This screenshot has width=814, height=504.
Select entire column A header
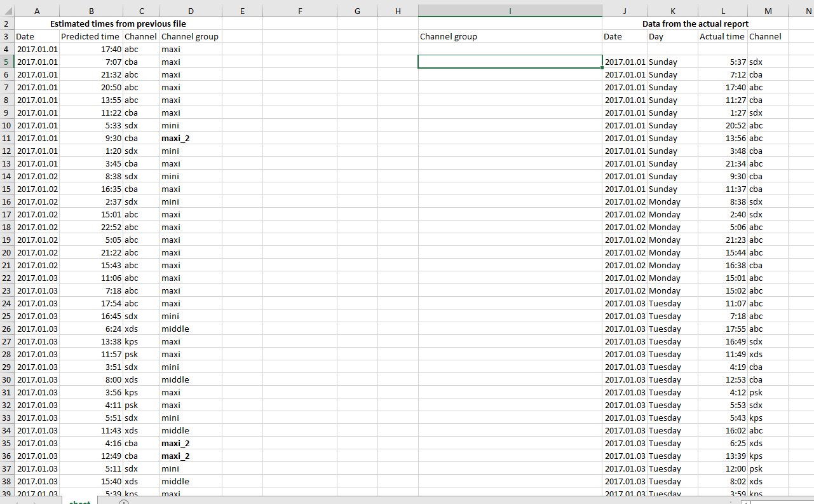[37, 11]
